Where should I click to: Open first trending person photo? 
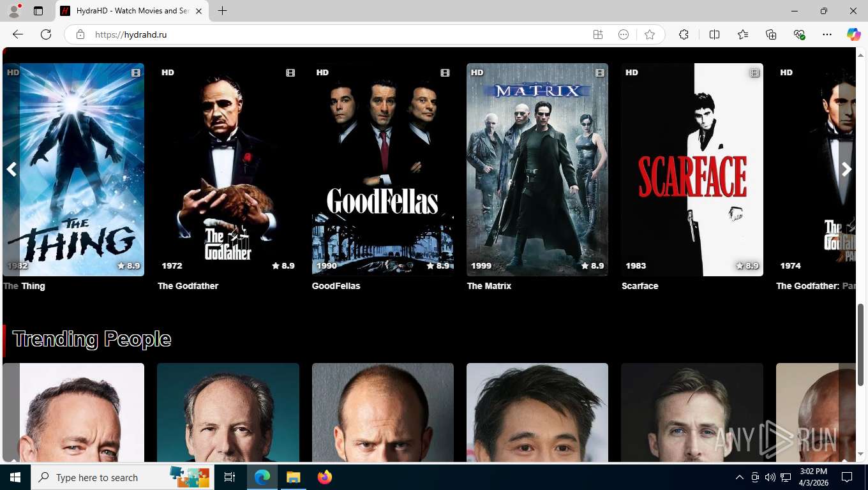[73, 412]
